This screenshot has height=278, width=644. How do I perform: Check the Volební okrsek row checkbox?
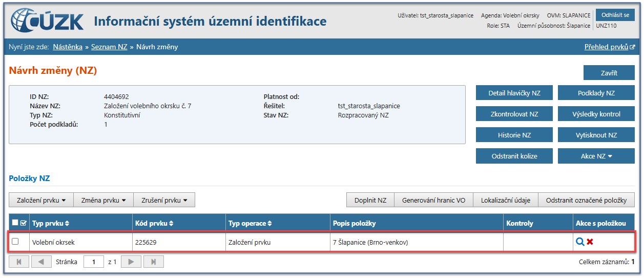(15, 242)
